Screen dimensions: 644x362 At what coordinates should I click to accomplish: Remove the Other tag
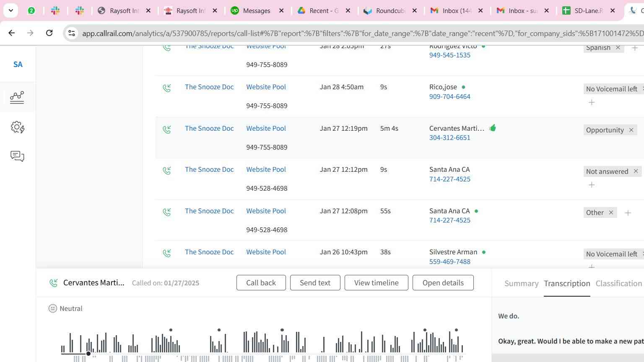(611, 212)
